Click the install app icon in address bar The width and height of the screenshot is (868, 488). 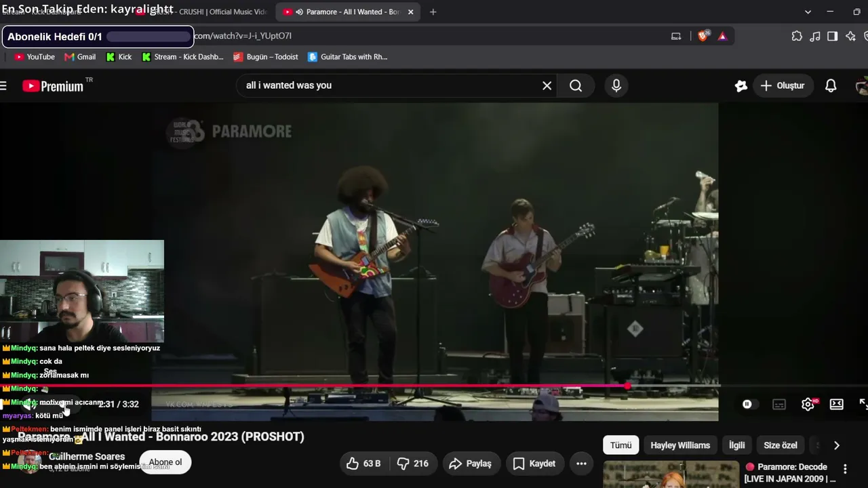pos(676,36)
